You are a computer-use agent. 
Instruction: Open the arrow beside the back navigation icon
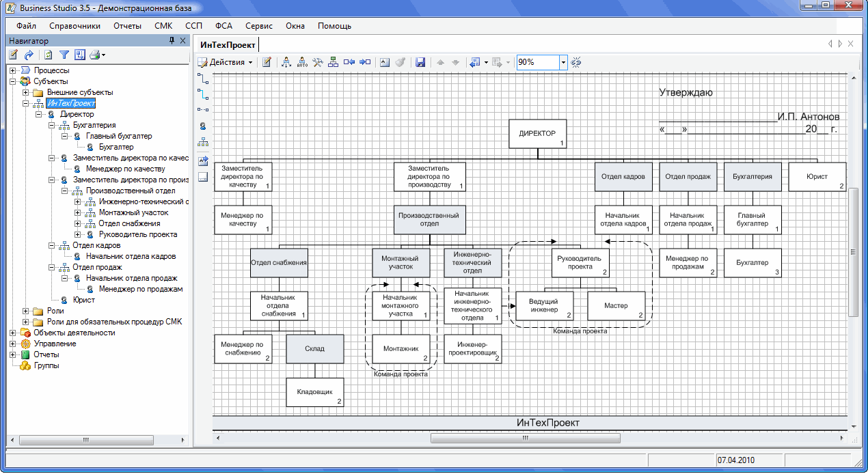click(486, 62)
